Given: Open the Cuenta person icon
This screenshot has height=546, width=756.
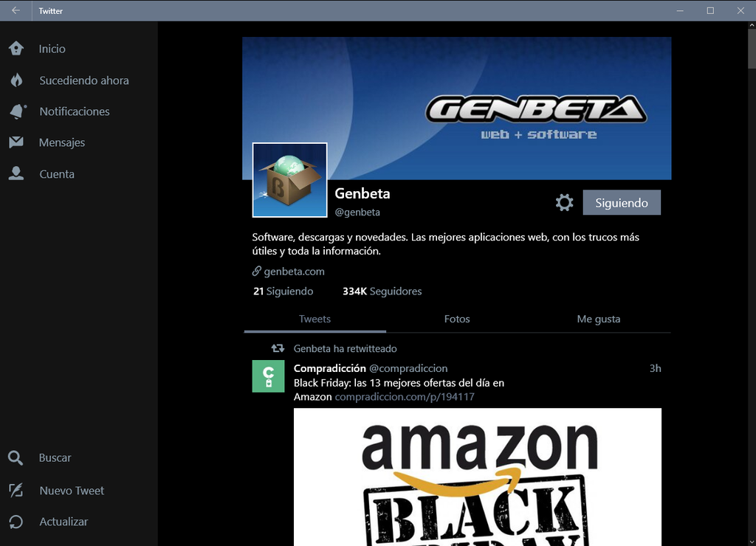Looking at the screenshot, I should point(16,174).
